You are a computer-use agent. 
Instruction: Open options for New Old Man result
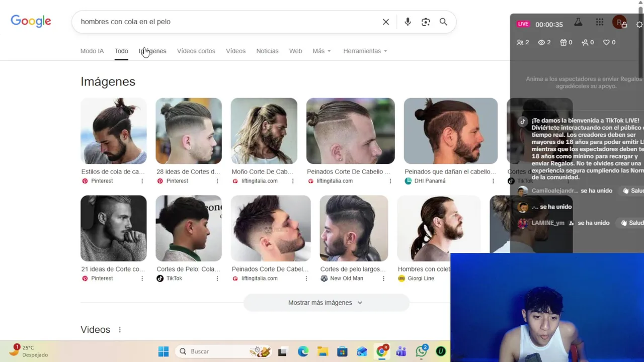pos(383,279)
